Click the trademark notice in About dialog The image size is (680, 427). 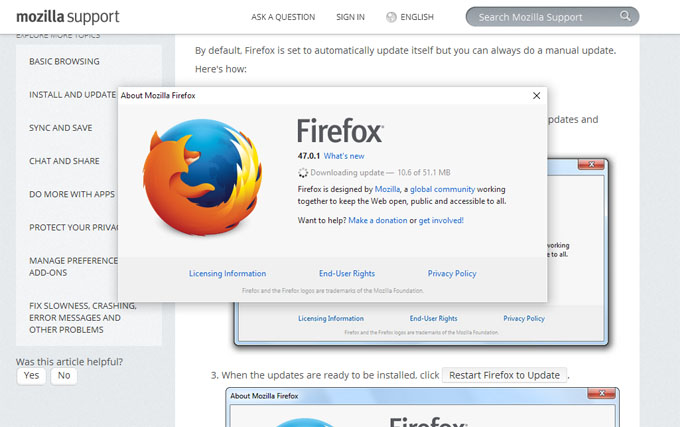pyautogui.click(x=333, y=290)
